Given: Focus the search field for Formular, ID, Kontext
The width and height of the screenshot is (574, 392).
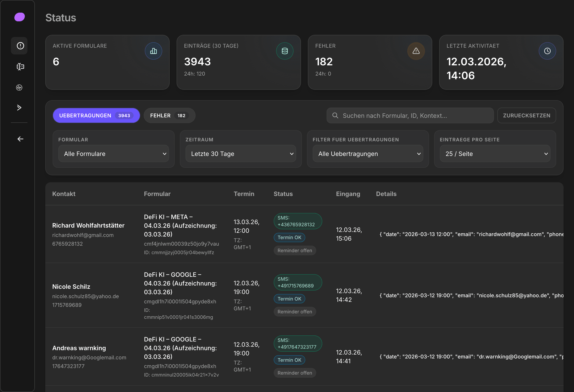Looking at the screenshot, I should (410, 115).
